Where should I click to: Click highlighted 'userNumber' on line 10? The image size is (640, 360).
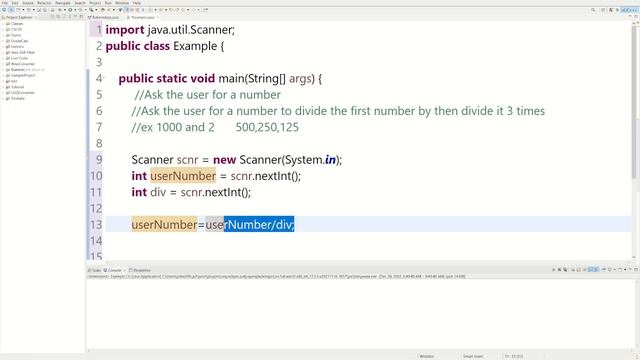(183, 176)
